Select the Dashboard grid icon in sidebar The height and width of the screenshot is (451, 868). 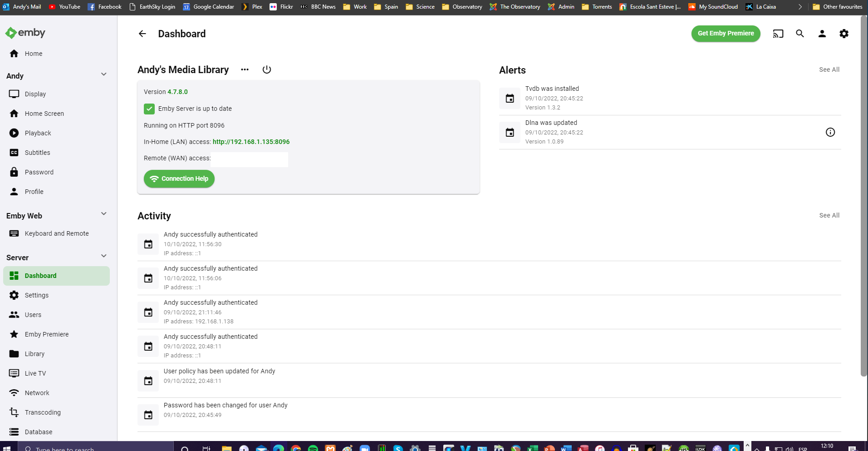click(x=14, y=276)
